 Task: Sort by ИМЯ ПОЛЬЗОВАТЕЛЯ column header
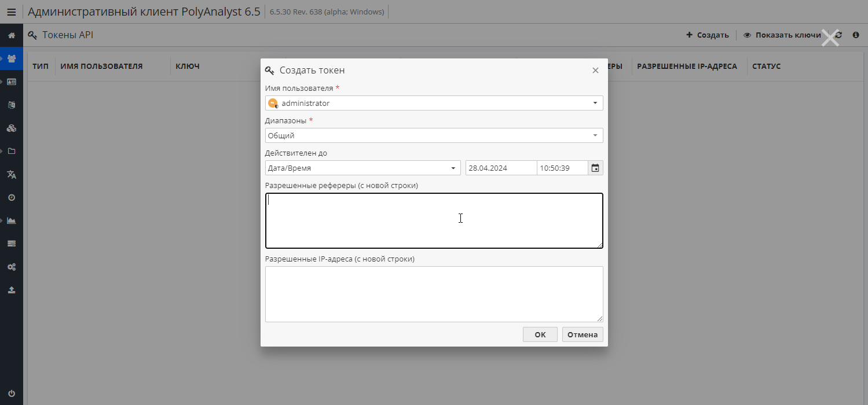[x=101, y=67]
